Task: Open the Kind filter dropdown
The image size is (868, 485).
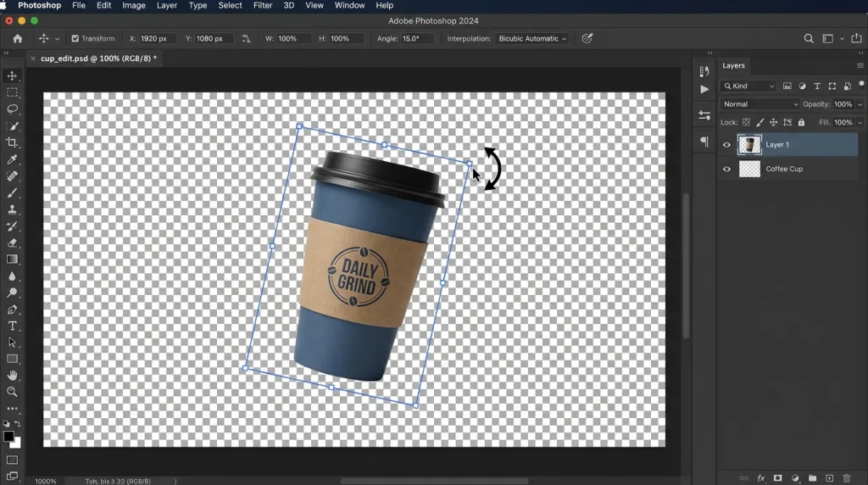Action: [748, 86]
